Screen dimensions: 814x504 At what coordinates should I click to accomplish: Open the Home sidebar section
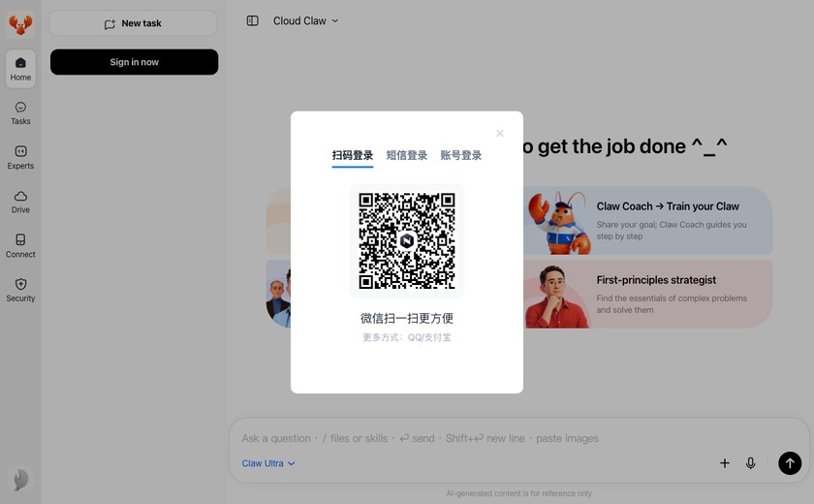[x=20, y=69]
